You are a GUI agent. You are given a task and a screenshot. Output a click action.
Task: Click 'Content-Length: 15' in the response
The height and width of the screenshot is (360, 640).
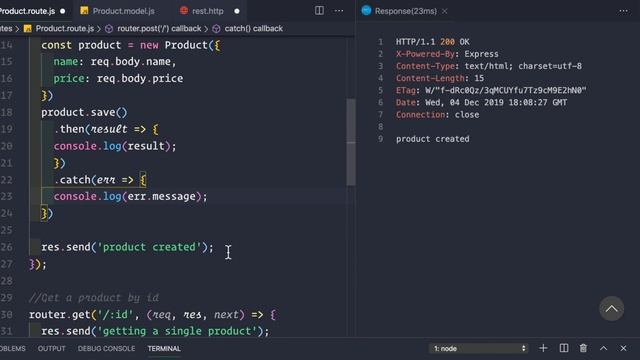point(440,78)
